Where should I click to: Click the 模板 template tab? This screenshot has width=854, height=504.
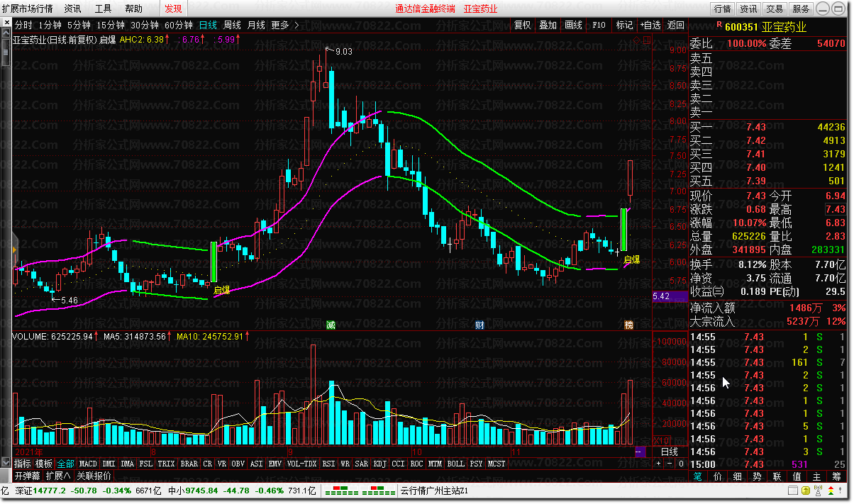click(44, 464)
